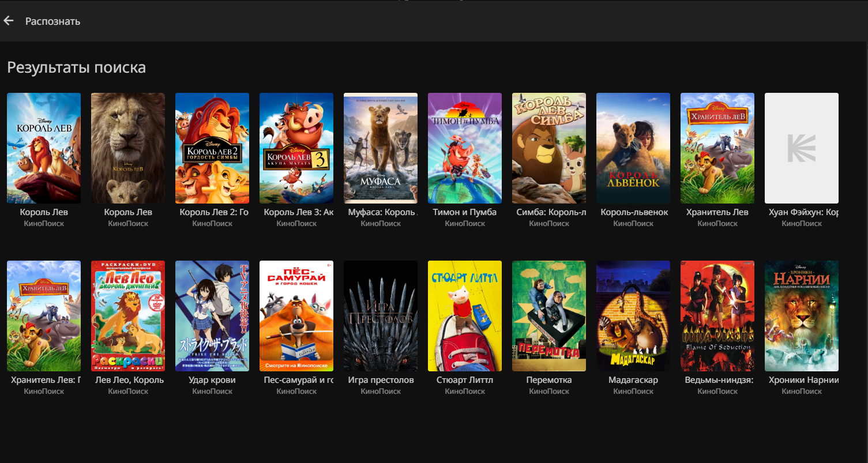Select the animated 1994 Король Лев poster
Screen dimensions: 868x463
(x=44, y=148)
